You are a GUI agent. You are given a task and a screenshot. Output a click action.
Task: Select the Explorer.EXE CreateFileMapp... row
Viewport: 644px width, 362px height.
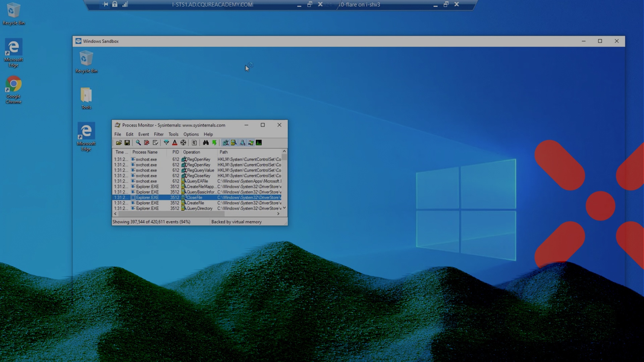point(197,187)
